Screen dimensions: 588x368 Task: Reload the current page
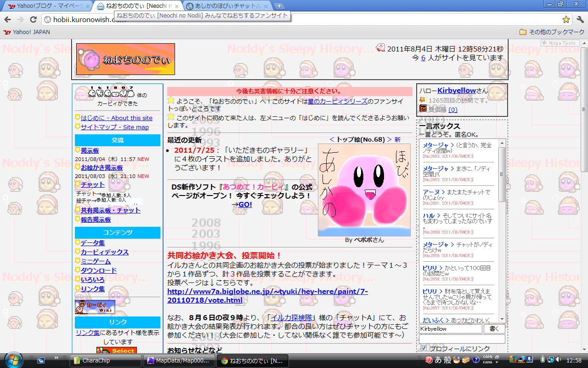tap(33, 19)
